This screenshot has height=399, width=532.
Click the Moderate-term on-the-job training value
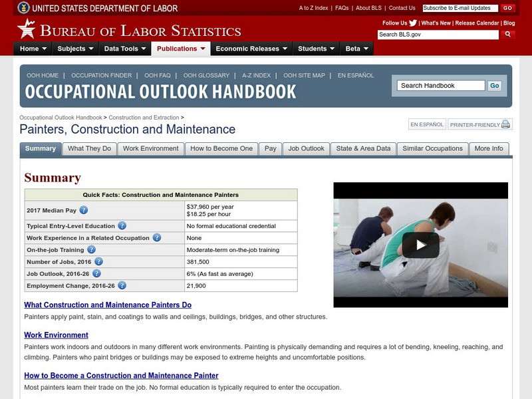[233, 250]
